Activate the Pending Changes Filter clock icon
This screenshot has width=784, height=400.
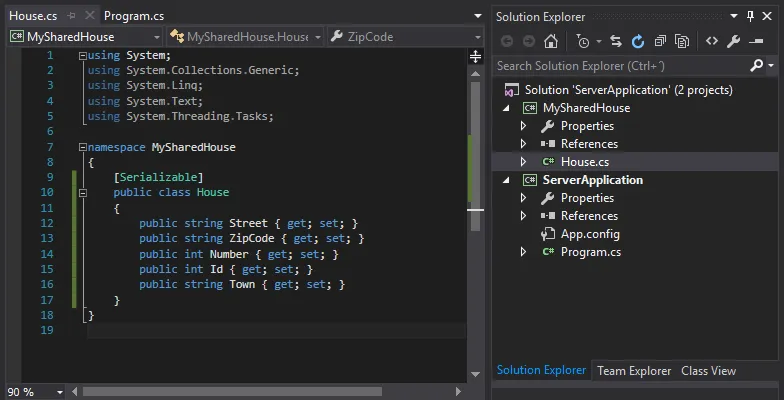pyautogui.click(x=583, y=42)
